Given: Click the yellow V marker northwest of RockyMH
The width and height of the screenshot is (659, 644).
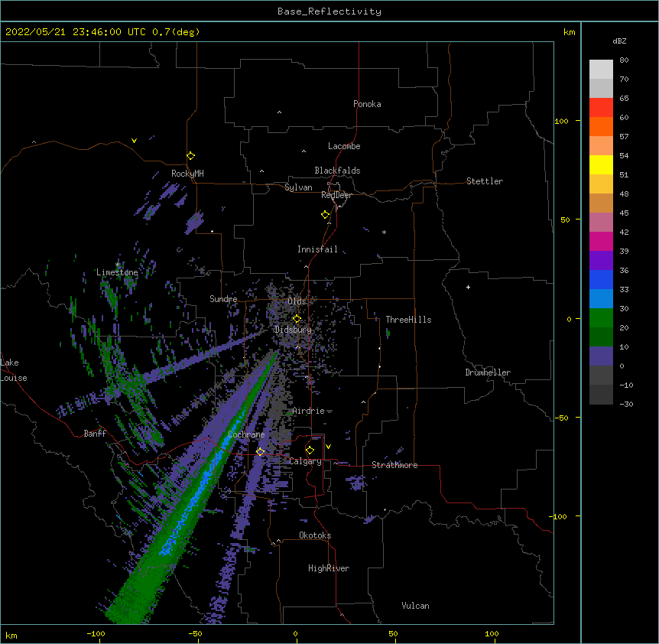Looking at the screenshot, I should (134, 141).
